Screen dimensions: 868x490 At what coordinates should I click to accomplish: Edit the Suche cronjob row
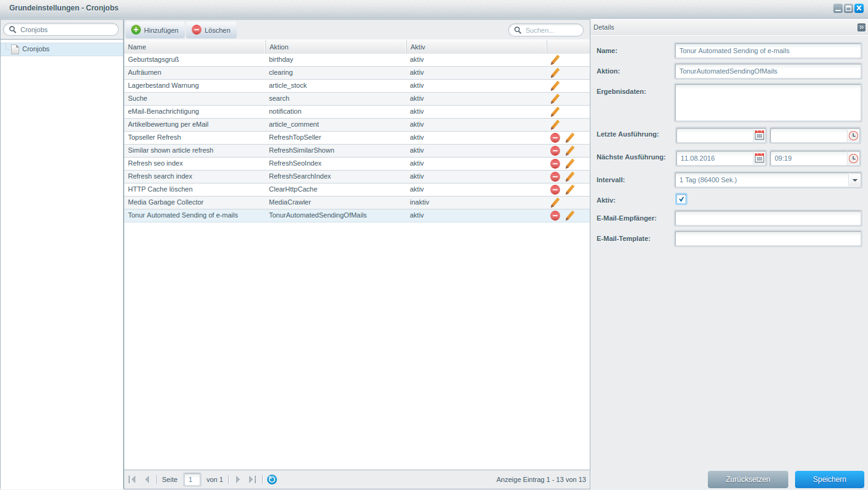555,99
